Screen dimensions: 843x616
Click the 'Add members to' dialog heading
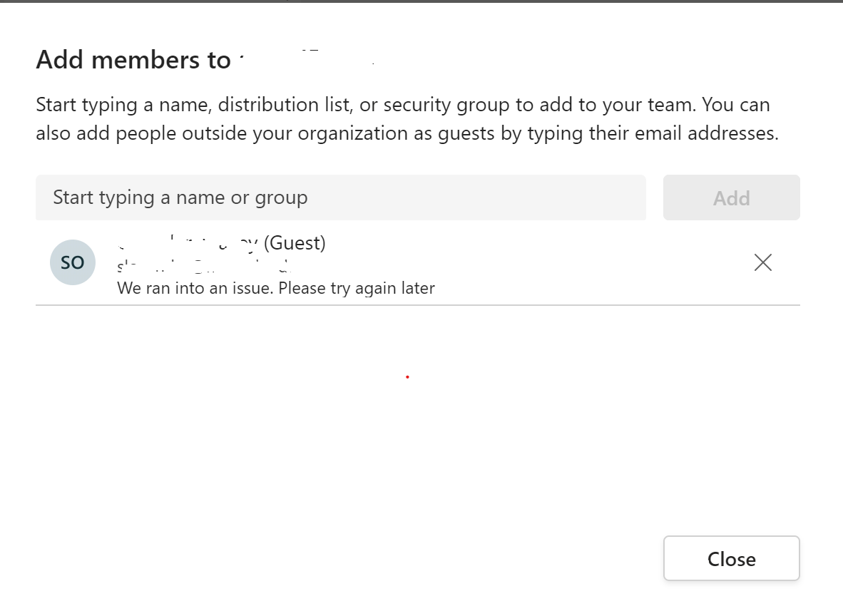[133, 60]
